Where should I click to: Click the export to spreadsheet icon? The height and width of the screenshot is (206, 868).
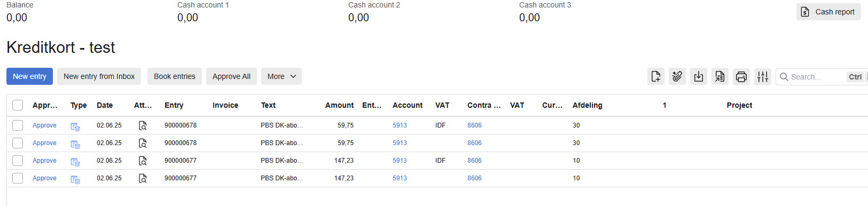(720, 77)
